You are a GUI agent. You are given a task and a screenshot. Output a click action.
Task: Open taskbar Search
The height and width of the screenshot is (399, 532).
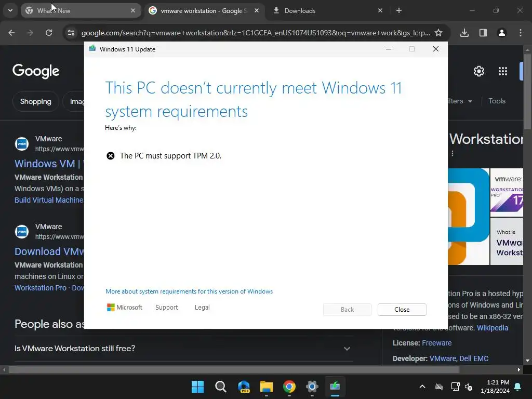point(220,387)
